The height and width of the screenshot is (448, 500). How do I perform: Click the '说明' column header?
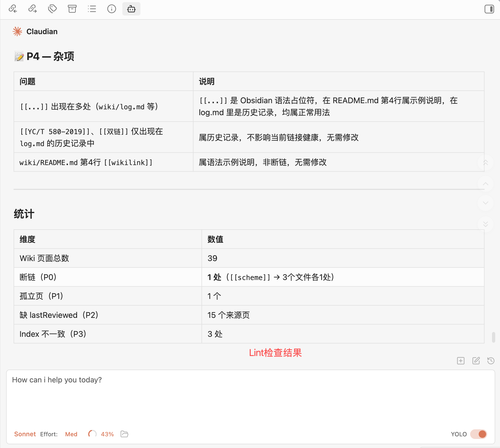point(339,81)
